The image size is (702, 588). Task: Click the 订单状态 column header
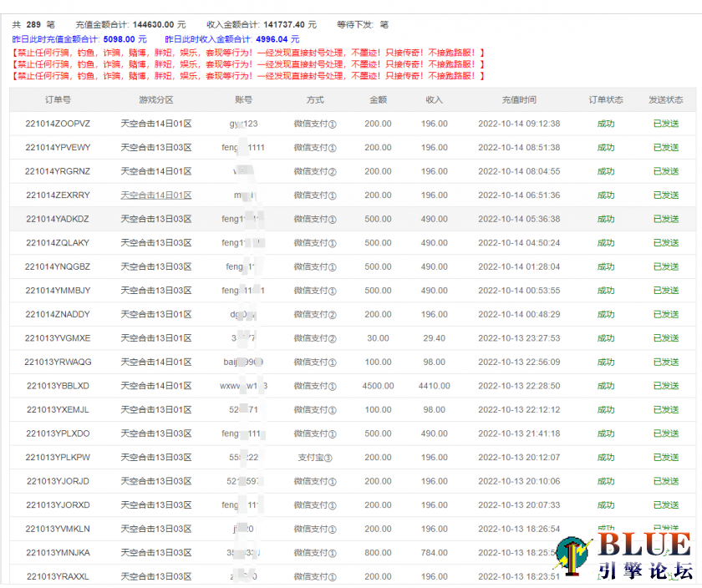click(x=606, y=100)
